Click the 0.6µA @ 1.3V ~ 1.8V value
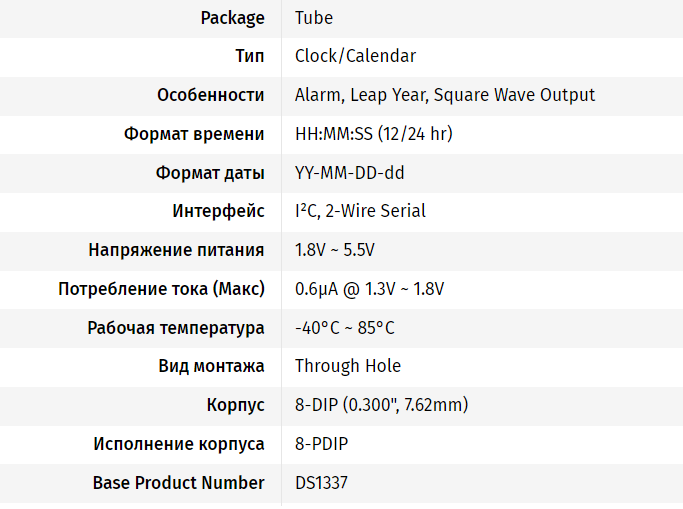The height and width of the screenshot is (509, 683). pyautogui.click(x=369, y=289)
